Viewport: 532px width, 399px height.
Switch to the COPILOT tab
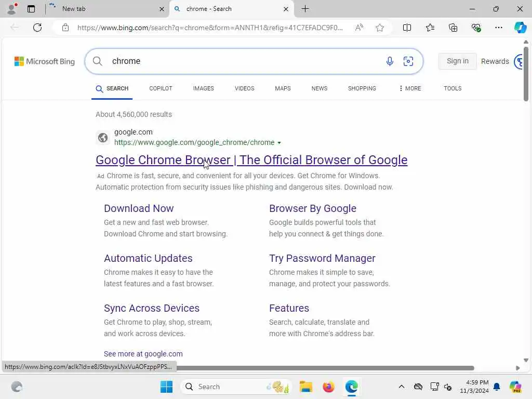[x=161, y=88]
